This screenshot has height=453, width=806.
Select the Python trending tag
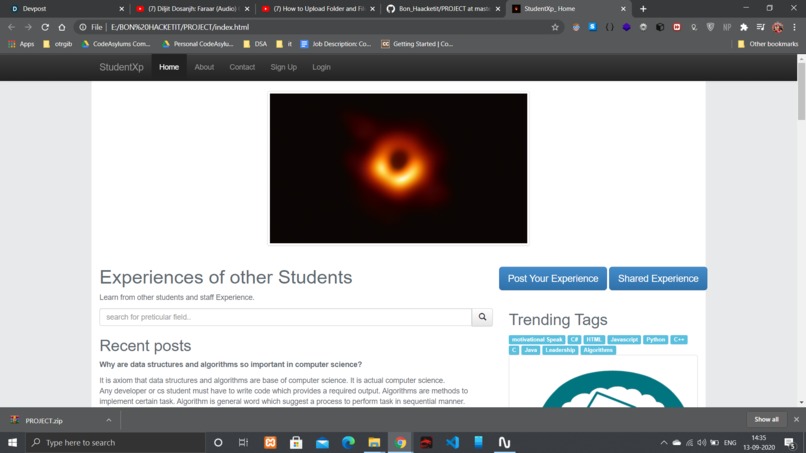[655, 339]
